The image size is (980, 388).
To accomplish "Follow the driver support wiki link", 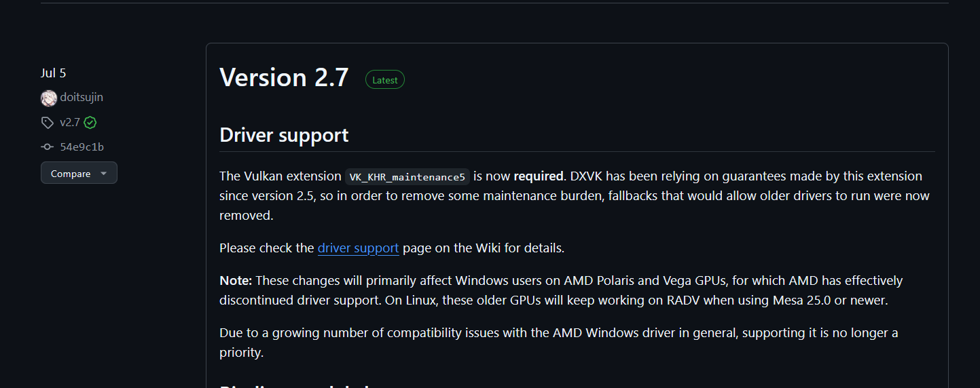I will click(x=358, y=248).
